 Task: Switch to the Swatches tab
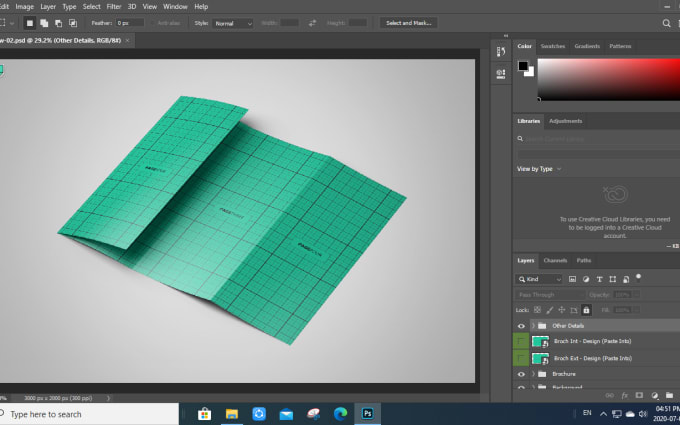click(552, 46)
